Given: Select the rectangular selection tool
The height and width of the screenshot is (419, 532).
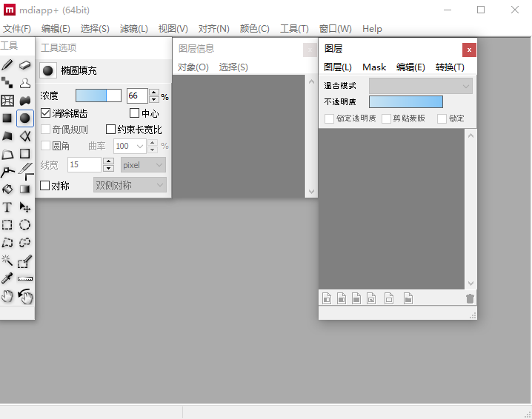Looking at the screenshot, I should pos(7,225).
